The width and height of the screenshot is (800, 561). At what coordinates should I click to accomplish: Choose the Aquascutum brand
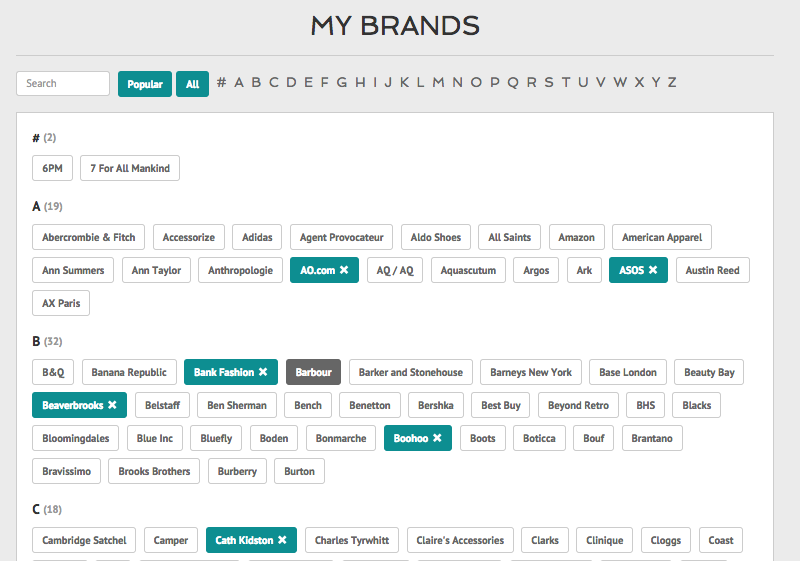tap(468, 270)
